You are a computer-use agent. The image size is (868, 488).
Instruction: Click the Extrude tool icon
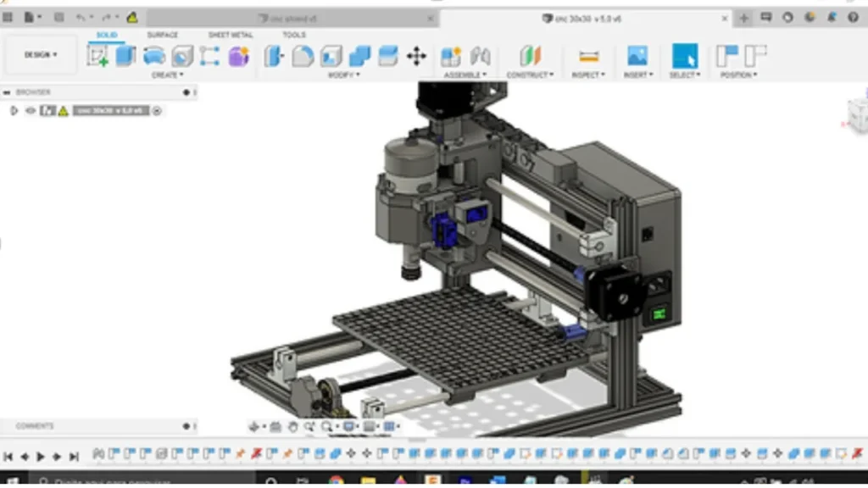125,56
